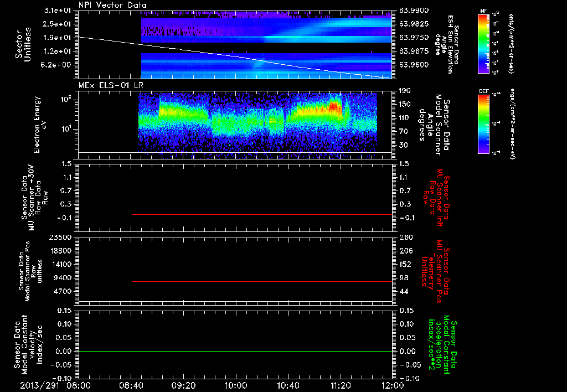Select the 'MEx ELS-01 LR' panel title
This screenshot has width=567, height=392.
[x=111, y=85]
